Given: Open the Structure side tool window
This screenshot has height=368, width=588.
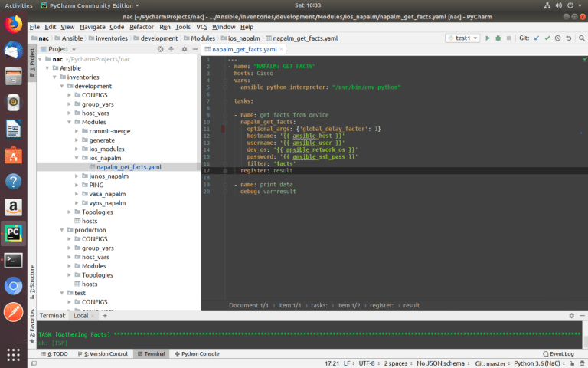Looking at the screenshot, I should pyautogui.click(x=32, y=282).
